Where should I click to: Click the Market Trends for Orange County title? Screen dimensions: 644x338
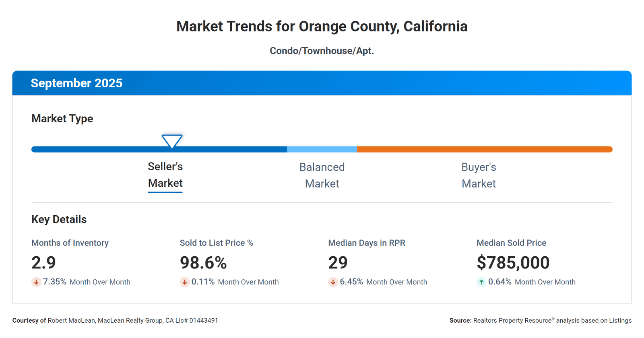[322, 27]
